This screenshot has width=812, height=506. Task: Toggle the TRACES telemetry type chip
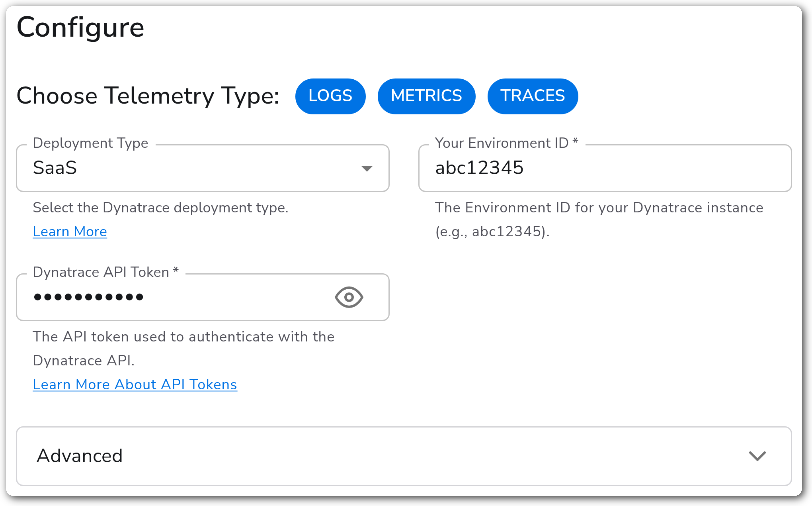click(x=533, y=96)
